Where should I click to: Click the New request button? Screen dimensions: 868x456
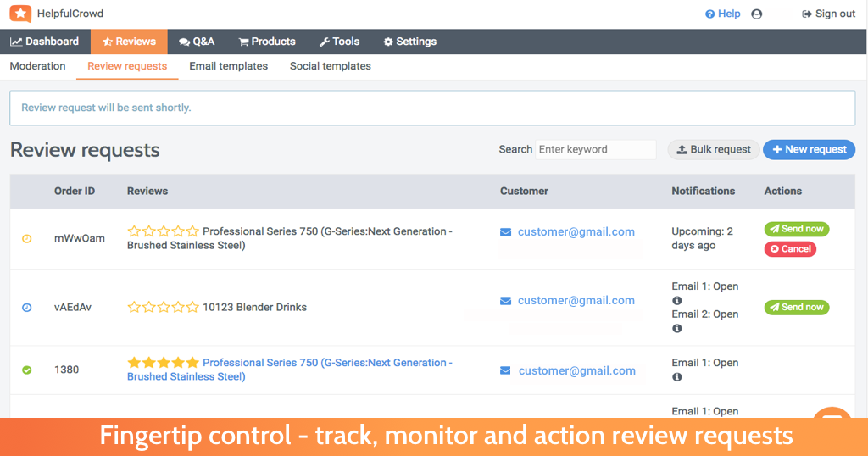coord(809,149)
